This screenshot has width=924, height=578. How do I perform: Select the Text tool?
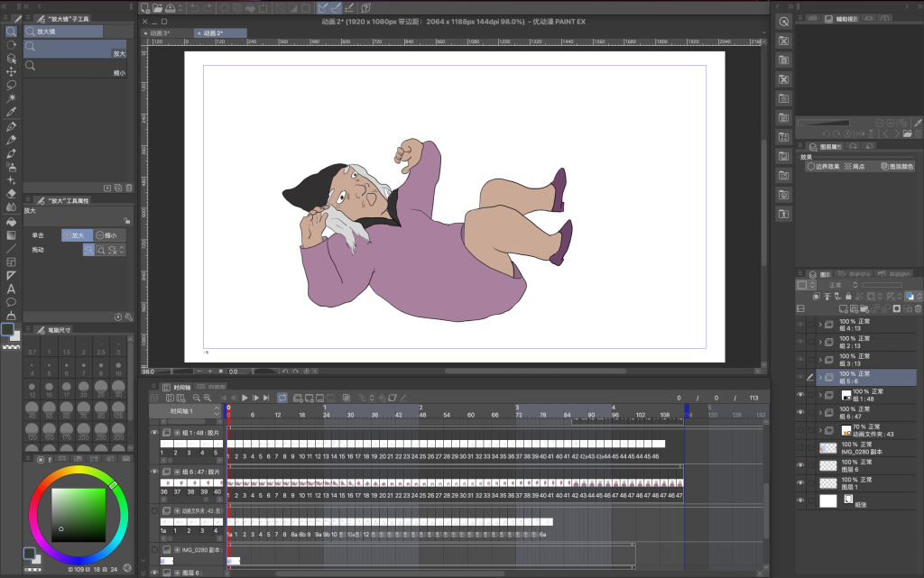click(11, 289)
